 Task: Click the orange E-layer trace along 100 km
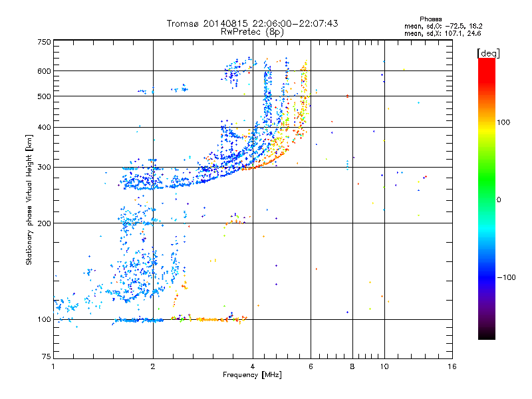210,319
